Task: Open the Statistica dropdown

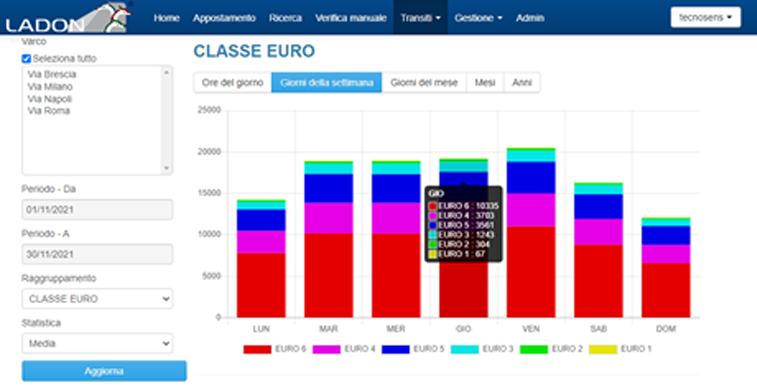Action: coord(97,344)
